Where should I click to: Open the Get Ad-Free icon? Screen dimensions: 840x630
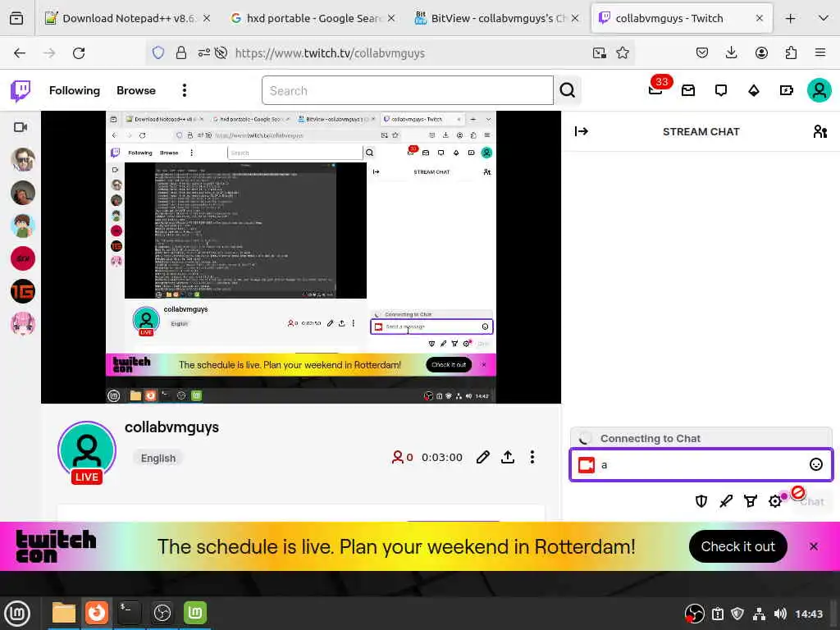787,90
